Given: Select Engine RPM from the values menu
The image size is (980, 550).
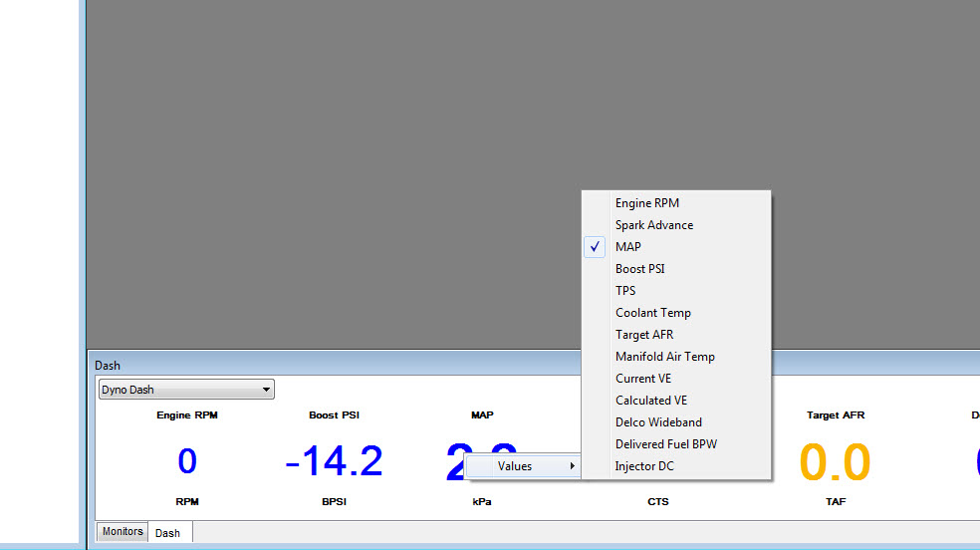Looking at the screenshot, I should pyautogui.click(x=675, y=203).
